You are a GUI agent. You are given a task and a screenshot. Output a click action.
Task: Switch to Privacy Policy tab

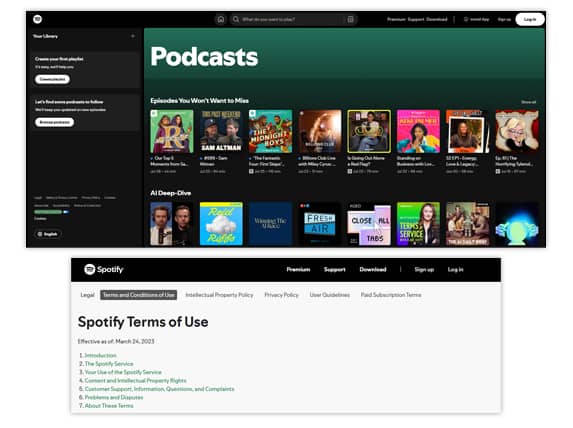pos(281,295)
